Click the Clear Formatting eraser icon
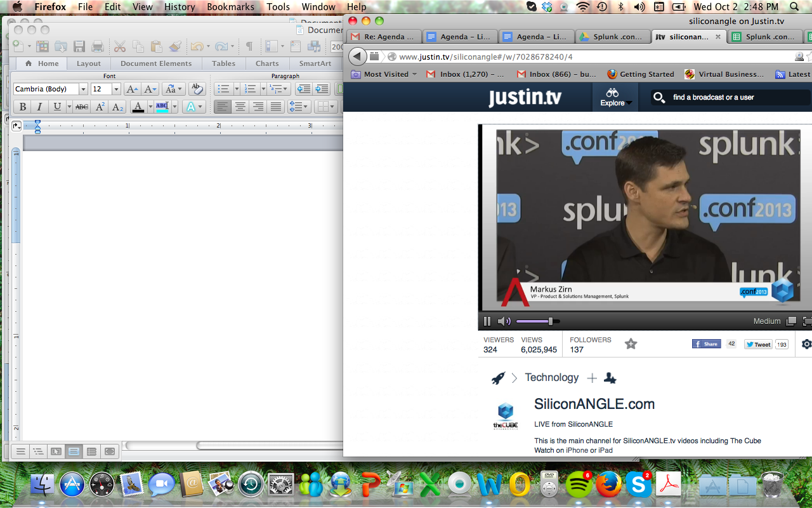 pyautogui.click(x=197, y=89)
